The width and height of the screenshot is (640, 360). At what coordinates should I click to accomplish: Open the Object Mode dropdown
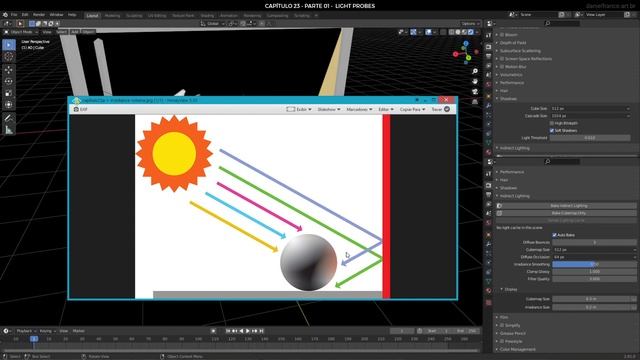(x=21, y=32)
